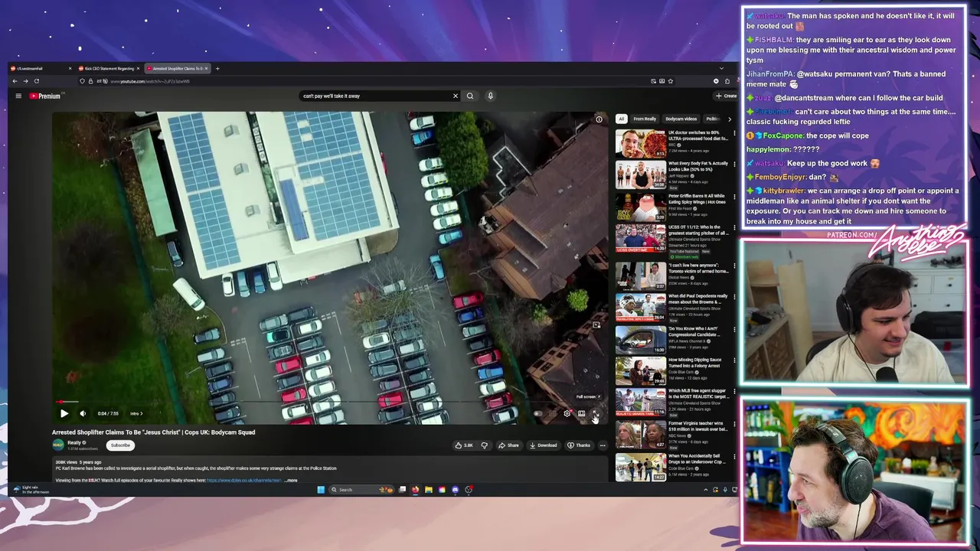Viewport: 980px width, 551px height.
Task: Open the player settings gear
Action: (x=567, y=413)
